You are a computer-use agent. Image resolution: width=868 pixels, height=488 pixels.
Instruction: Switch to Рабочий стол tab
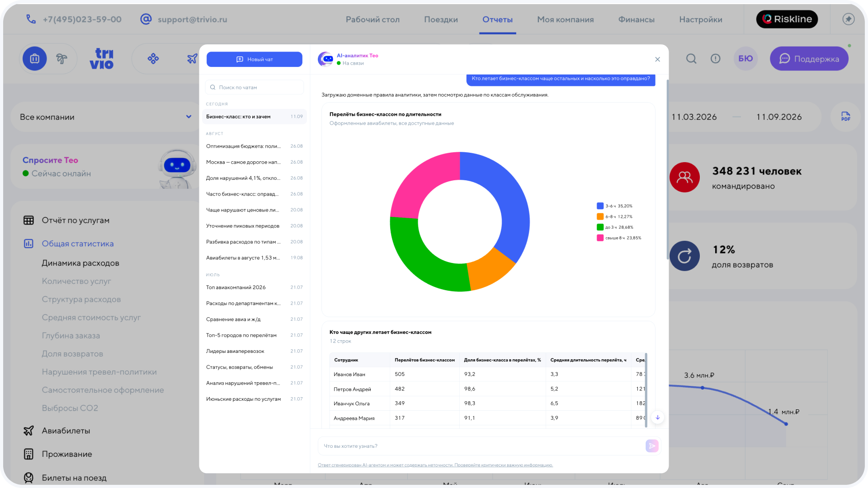click(373, 19)
